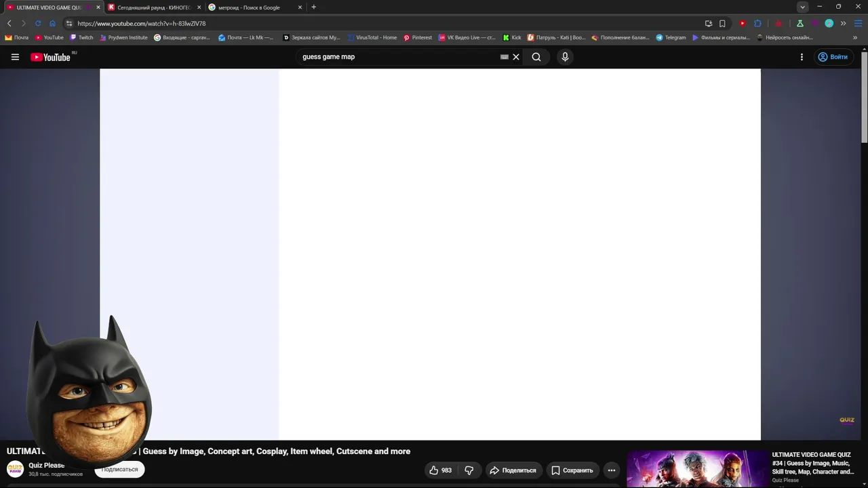Open the Quiz #34 suggested video thumbnail

click(697, 469)
